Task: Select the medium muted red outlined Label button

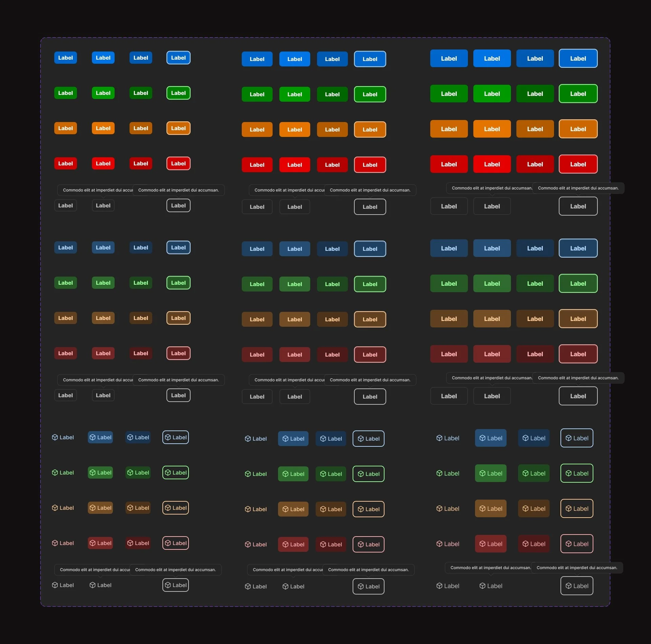Action: click(370, 355)
